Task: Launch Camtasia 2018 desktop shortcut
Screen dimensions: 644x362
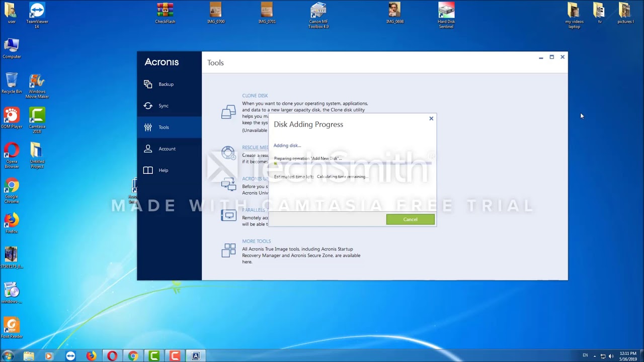Action: 37,121
